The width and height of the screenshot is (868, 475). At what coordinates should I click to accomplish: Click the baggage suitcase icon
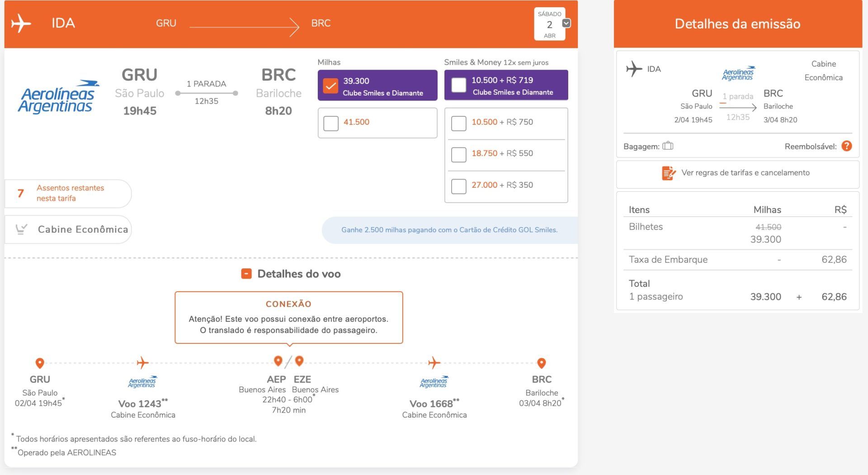coord(668,146)
